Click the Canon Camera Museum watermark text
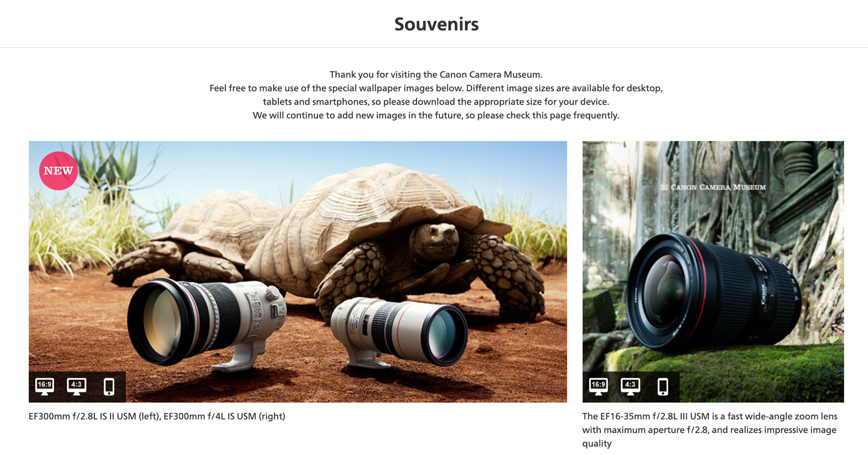 (713, 187)
